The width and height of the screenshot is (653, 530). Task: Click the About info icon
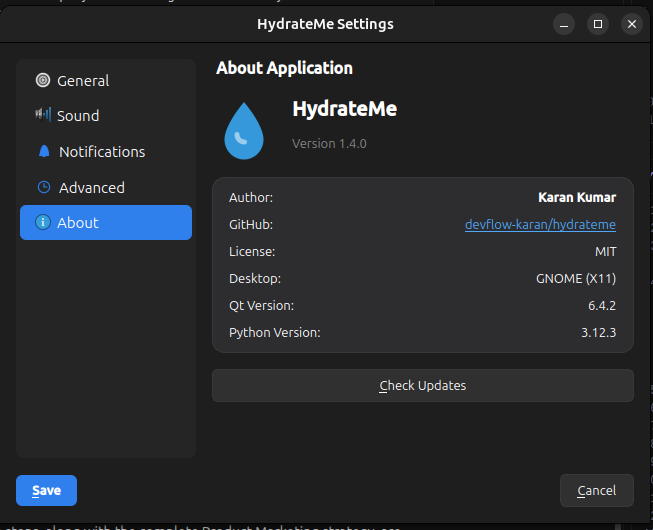pyautogui.click(x=42, y=222)
